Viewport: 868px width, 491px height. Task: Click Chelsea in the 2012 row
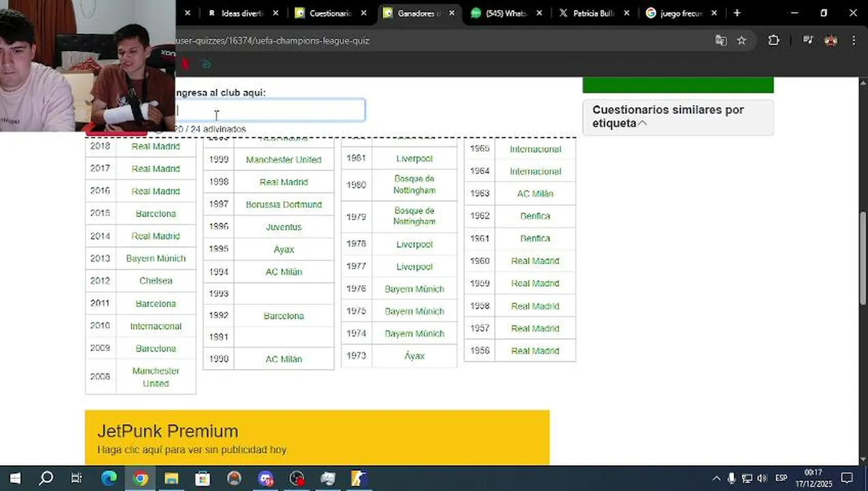coord(156,281)
